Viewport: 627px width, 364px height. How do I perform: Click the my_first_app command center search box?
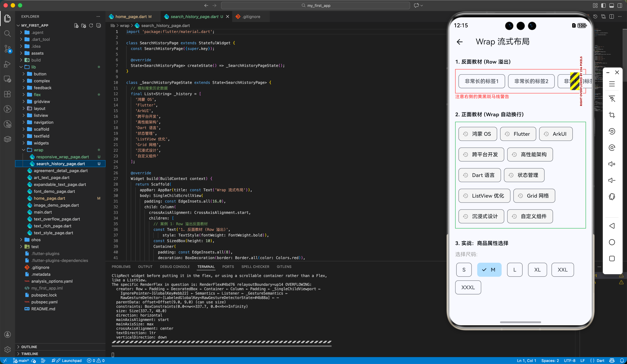point(315,5)
